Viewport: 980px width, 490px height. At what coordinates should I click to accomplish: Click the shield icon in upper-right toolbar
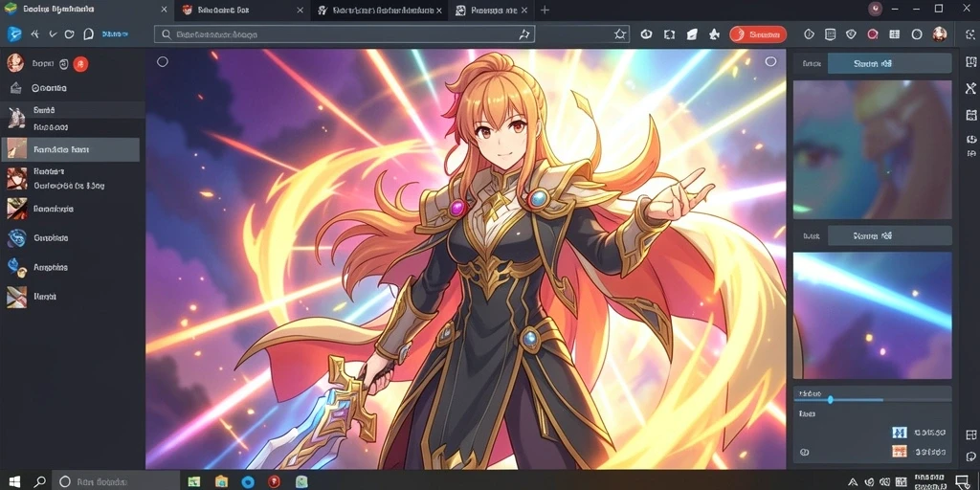[851, 34]
